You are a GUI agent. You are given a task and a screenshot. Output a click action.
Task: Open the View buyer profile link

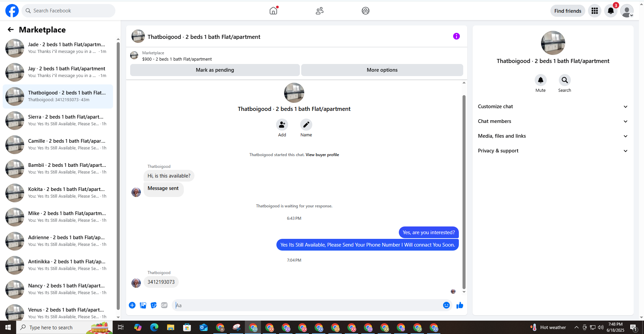322,155
